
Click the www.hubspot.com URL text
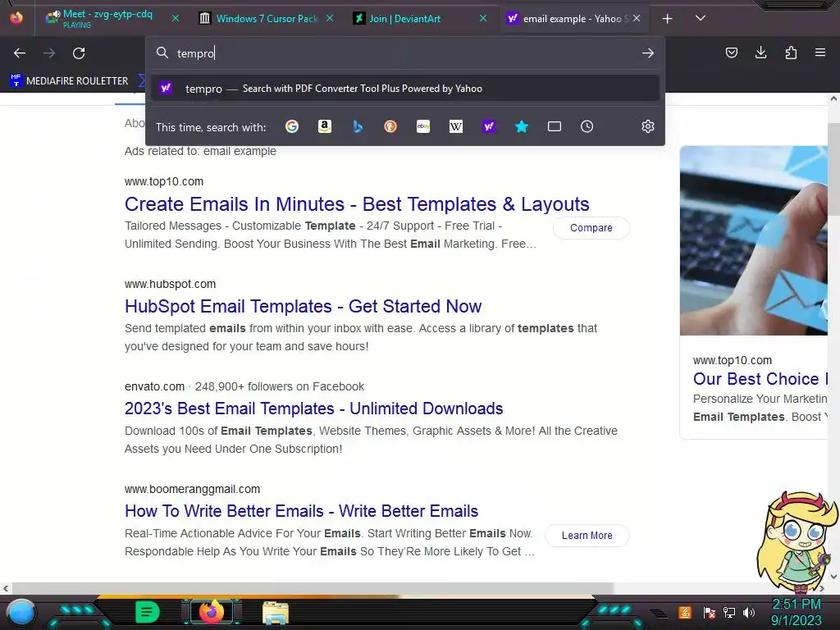coord(171,284)
